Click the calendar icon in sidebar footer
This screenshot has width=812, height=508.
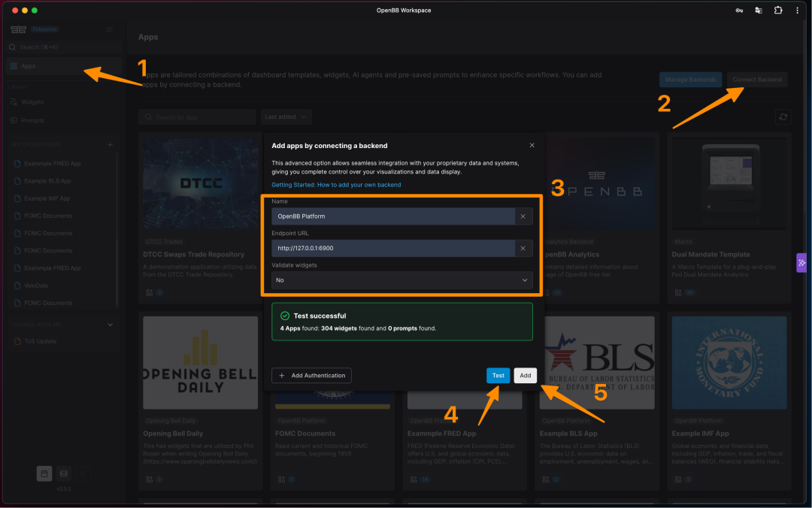[44, 473]
